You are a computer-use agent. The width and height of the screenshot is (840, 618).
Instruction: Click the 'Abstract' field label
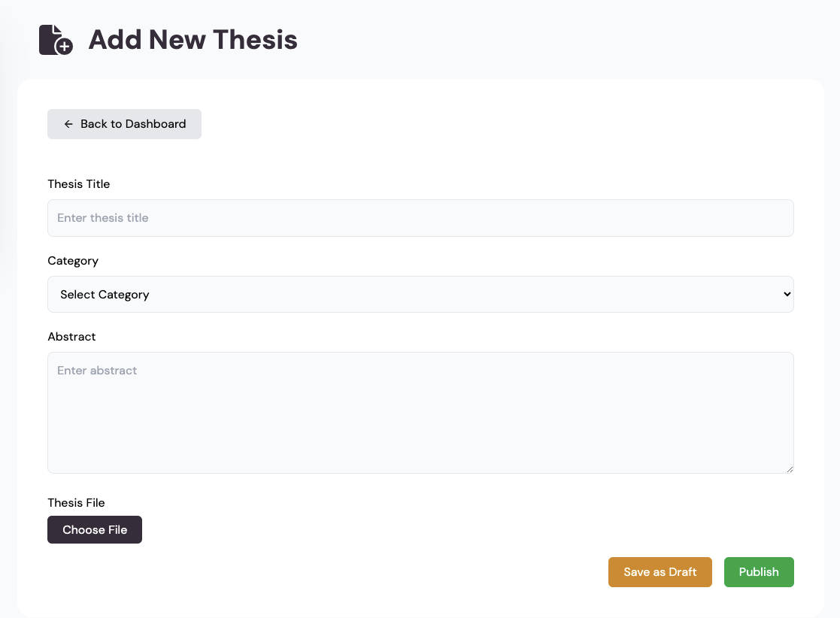[72, 337]
